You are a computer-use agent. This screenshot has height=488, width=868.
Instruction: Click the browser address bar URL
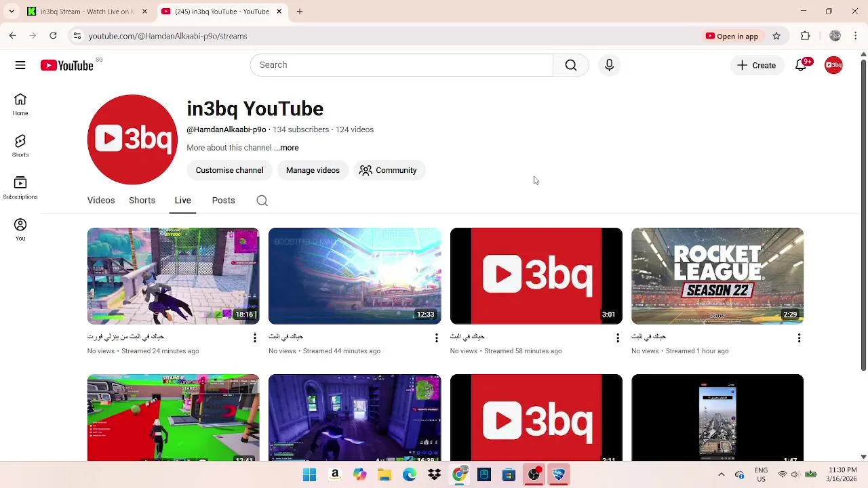(167, 36)
